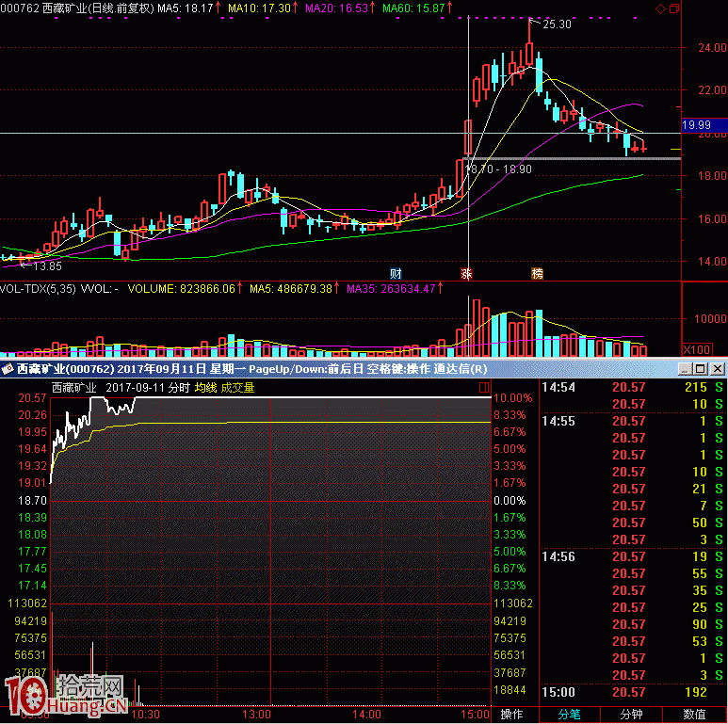Click the 成交量 legend label in intraday chart
Screen dimensions: 728x724
click(237, 388)
